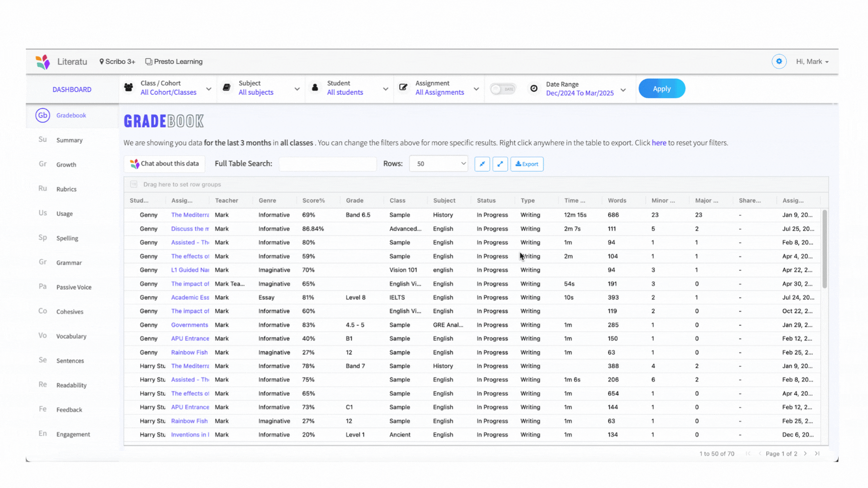The image size is (868, 488).
Task: Open the Rows per page dropdown
Action: (439, 164)
